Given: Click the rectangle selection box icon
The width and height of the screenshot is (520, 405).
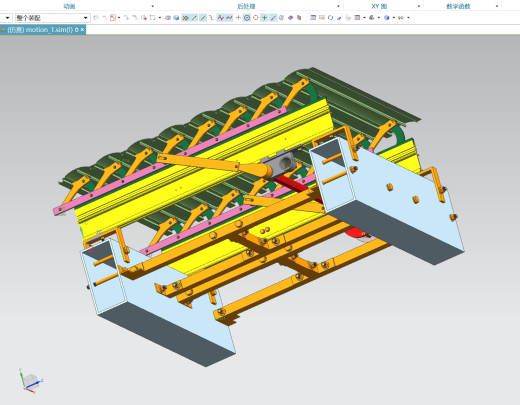Looking at the screenshot, I should [153, 18].
